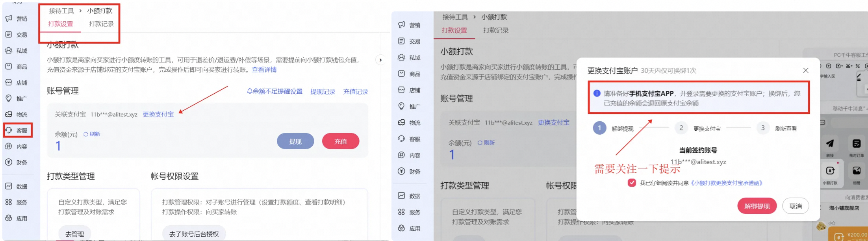Screen dimensions: 868x241
Task: Click 财务 icon in right screenshot sidebar
Action: point(401,171)
